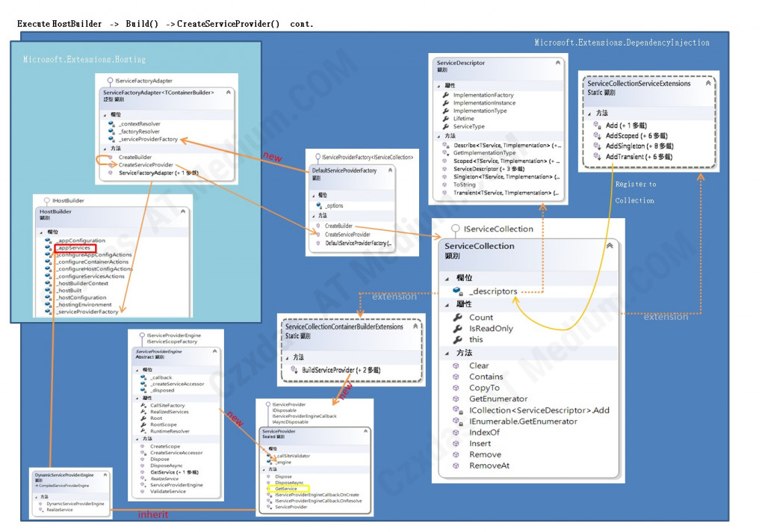Select RealizeService in DynamicServiceProviderEngine
765x532 pixels.
tap(60, 510)
